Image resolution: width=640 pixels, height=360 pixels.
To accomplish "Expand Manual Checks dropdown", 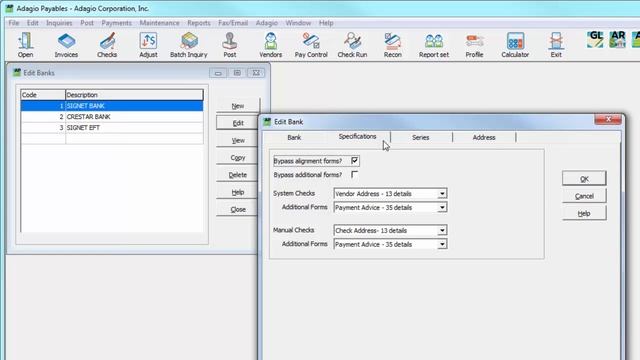I will (442, 231).
